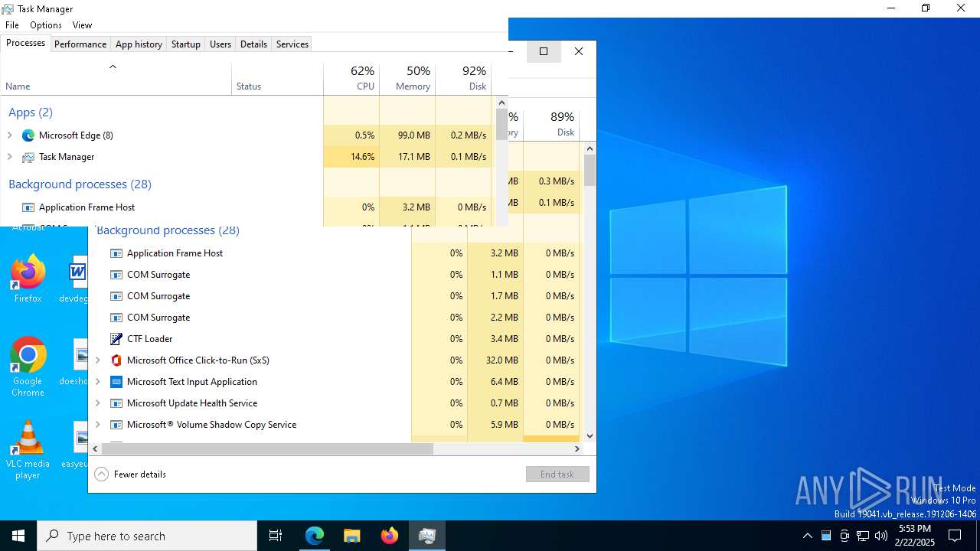Sort processes by CPU 62% column

(x=351, y=79)
